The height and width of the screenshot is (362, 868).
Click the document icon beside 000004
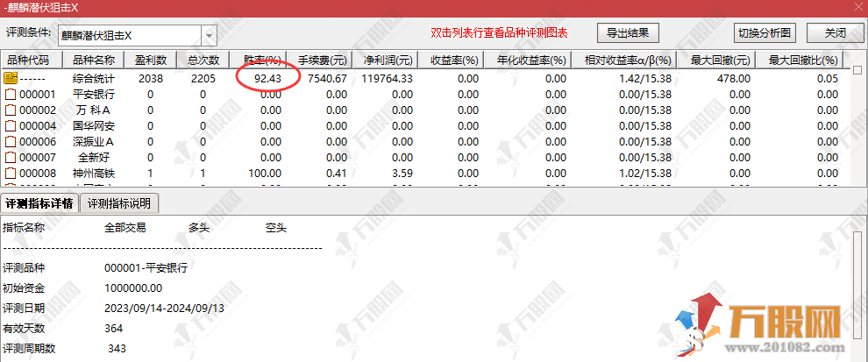pos(11,126)
